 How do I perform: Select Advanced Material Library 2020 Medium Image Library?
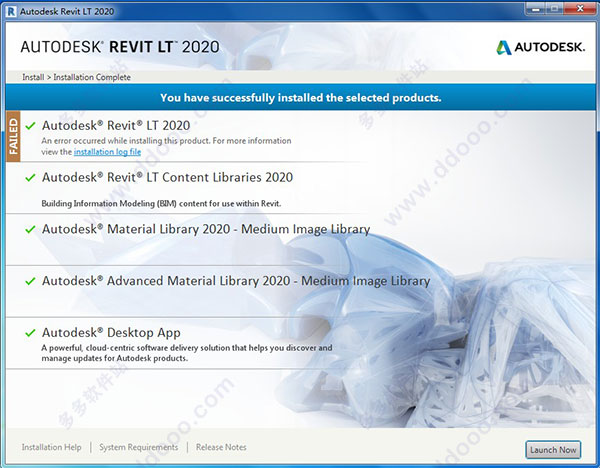[x=236, y=281]
